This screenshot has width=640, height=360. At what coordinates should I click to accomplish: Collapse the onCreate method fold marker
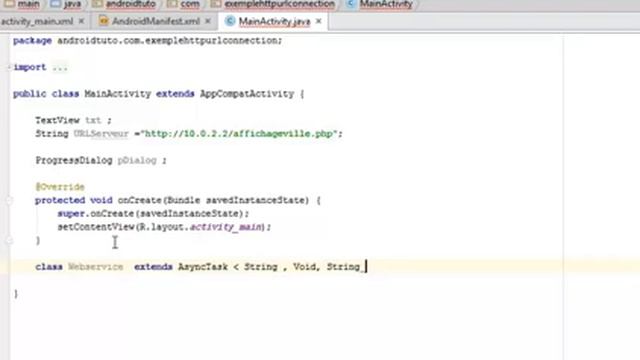(x=9, y=200)
